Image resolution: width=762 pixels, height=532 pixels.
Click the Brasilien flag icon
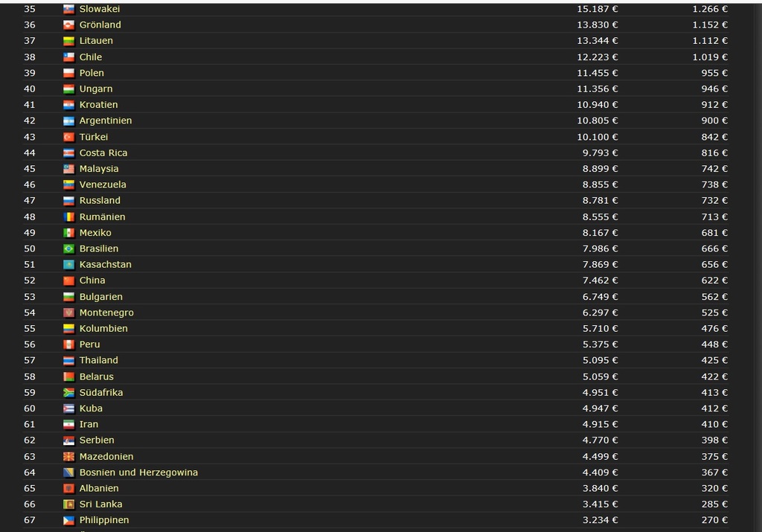[x=68, y=249]
